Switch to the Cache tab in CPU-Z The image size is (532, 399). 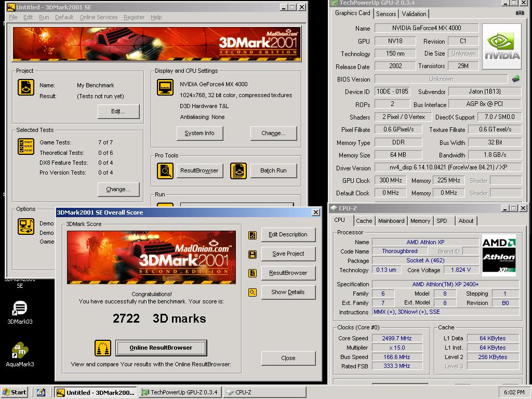pos(364,221)
